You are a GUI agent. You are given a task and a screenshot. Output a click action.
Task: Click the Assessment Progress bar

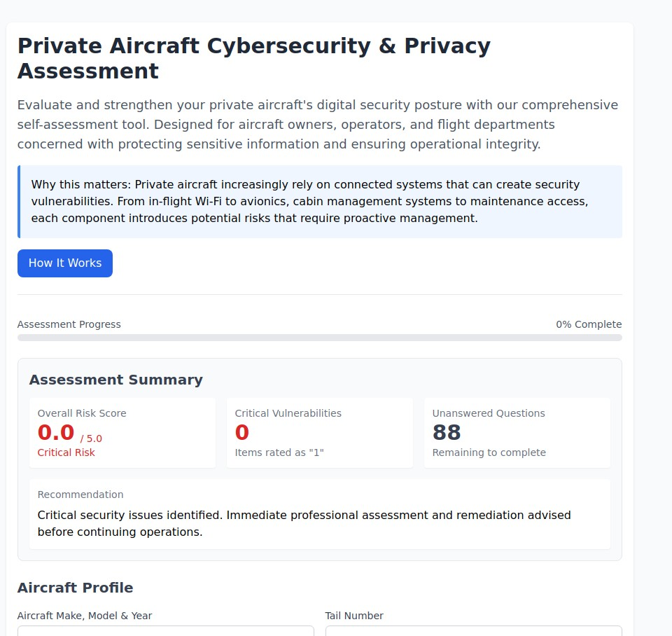[319, 337]
